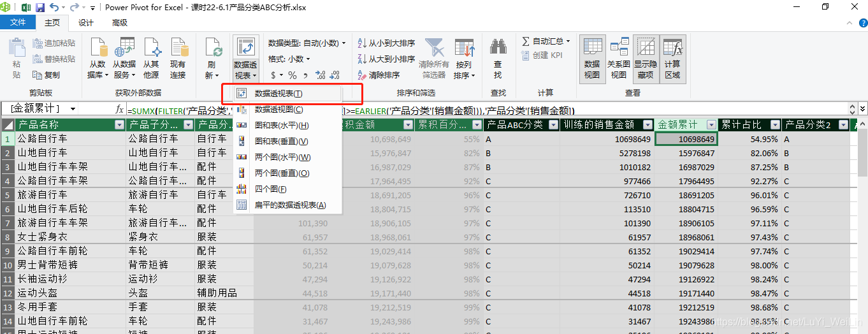Decrease decimal places
The width and height of the screenshot is (868, 334).
point(334,75)
